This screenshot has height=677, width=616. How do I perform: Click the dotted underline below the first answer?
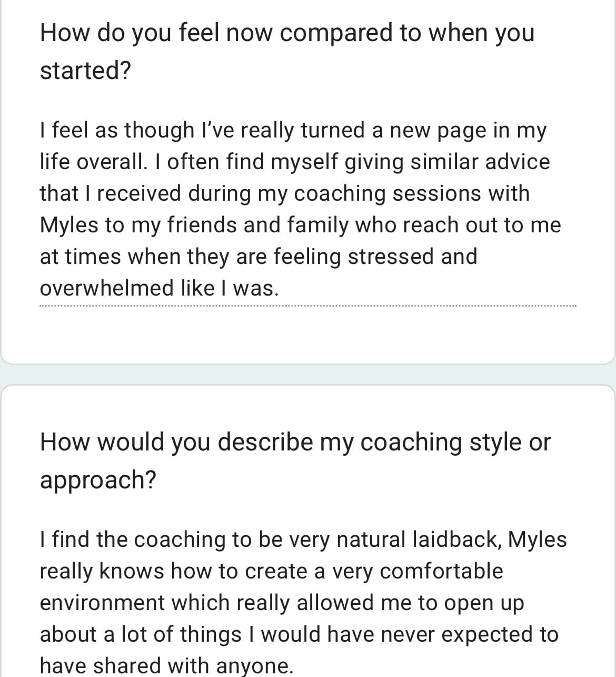(307, 306)
